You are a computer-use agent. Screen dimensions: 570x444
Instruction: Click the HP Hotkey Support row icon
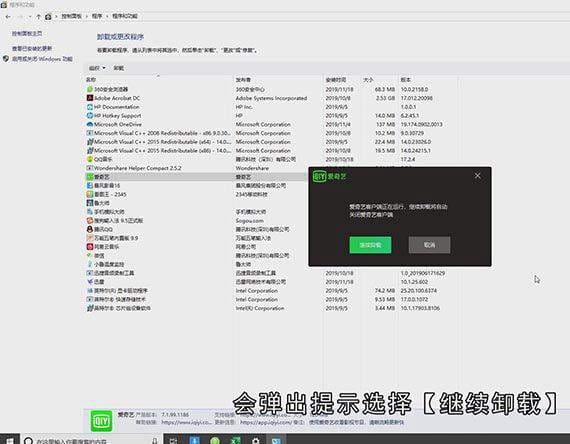pyautogui.click(x=90, y=115)
